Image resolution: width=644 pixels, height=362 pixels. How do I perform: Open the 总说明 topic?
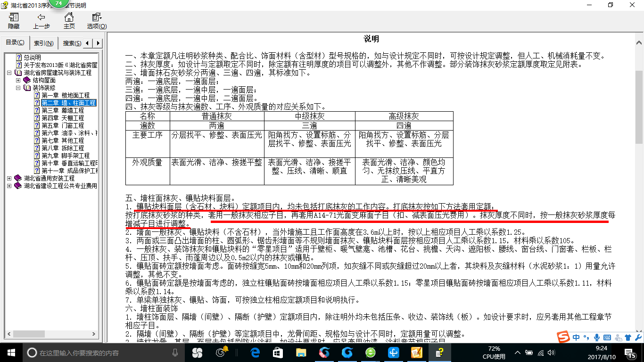coord(32,58)
